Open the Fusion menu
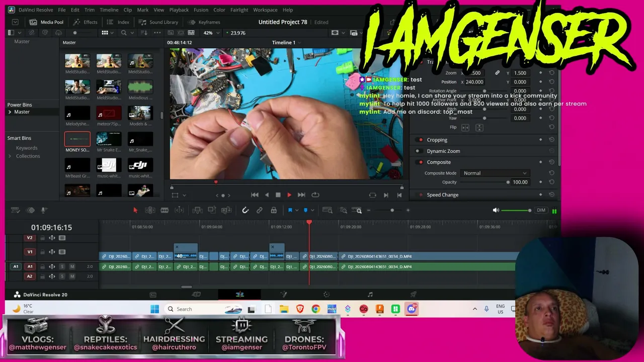The image size is (644, 362). (201, 10)
